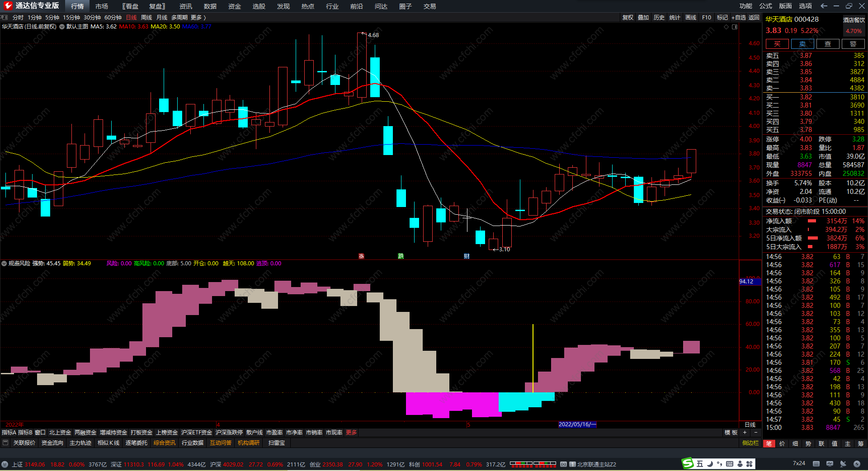Viewport: 868px width, 471px height.
Task: Click the connection camera icon near 北京联通主站Z2
Action: pos(563,464)
